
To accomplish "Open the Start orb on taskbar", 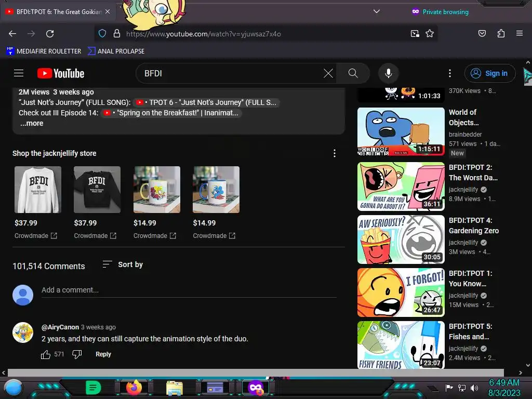I will (13, 388).
